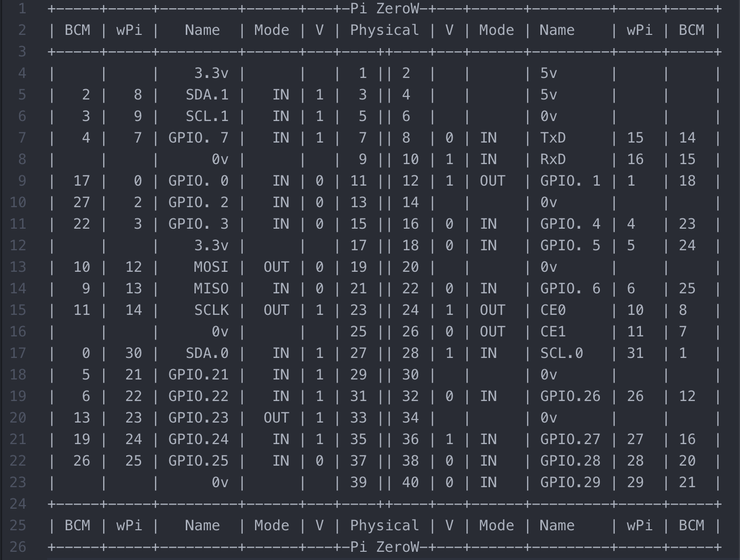
Task: Click line number 13 in the gutter
Action: click(17, 267)
